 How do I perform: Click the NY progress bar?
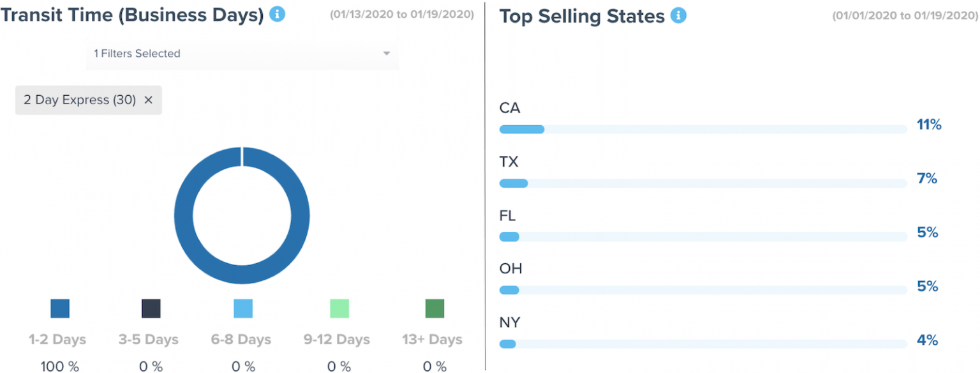[702, 344]
